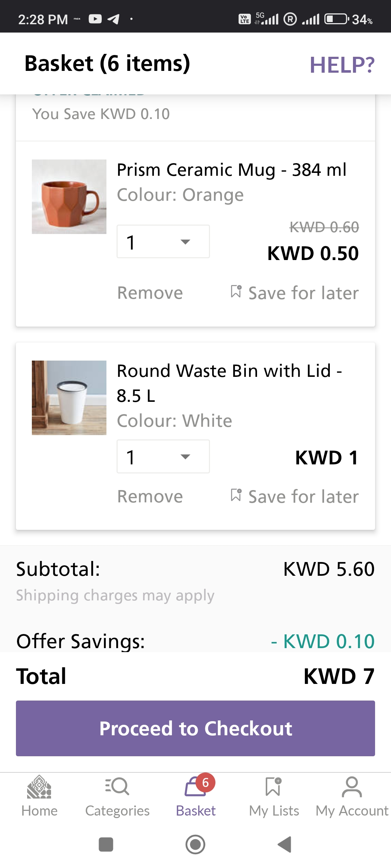Click Proceed to Checkout button
391x868 pixels.
(x=195, y=728)
